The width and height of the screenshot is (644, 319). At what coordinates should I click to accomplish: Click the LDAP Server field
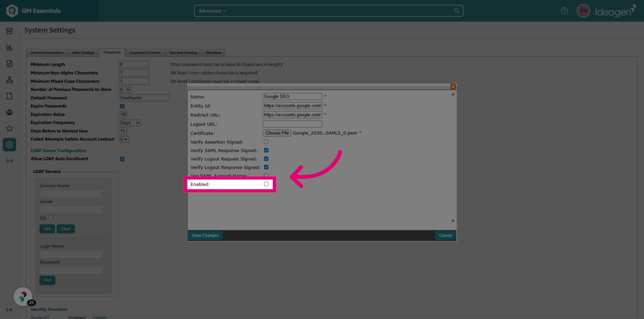coord(71,210)
